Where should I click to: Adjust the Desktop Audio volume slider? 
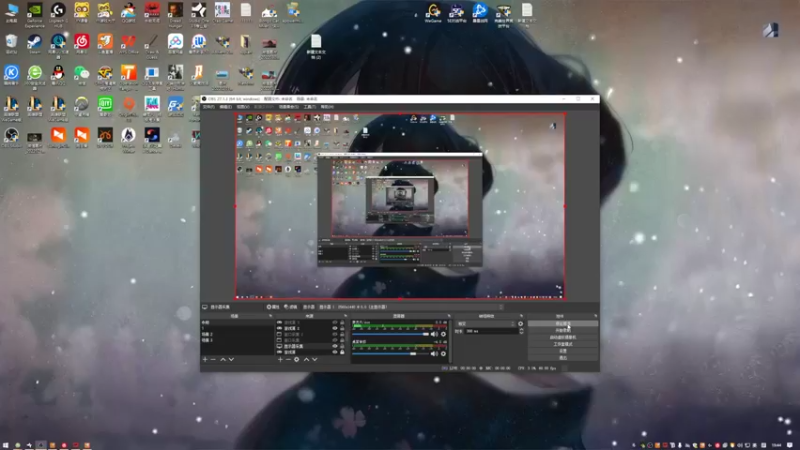[x=391, y=354]
